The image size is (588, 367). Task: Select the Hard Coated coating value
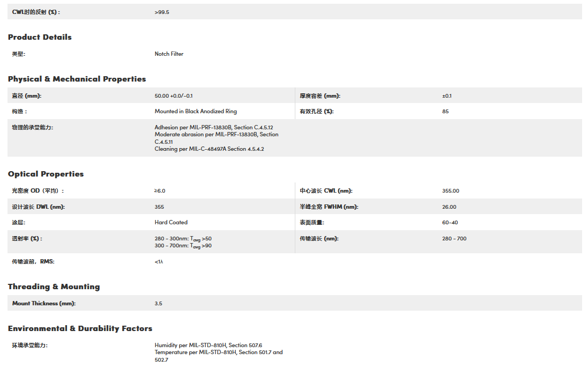pyautogui.click(x=171, y=222)
